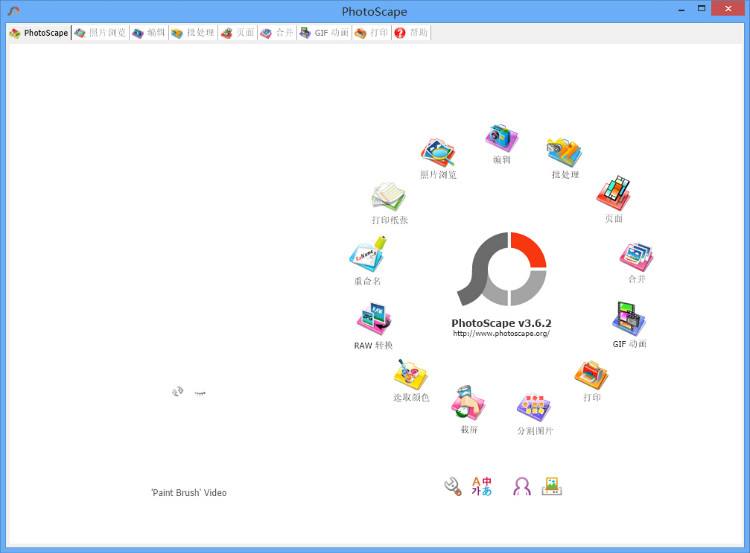Switch to the 照片浏览 tab

(x=100, y=33)
